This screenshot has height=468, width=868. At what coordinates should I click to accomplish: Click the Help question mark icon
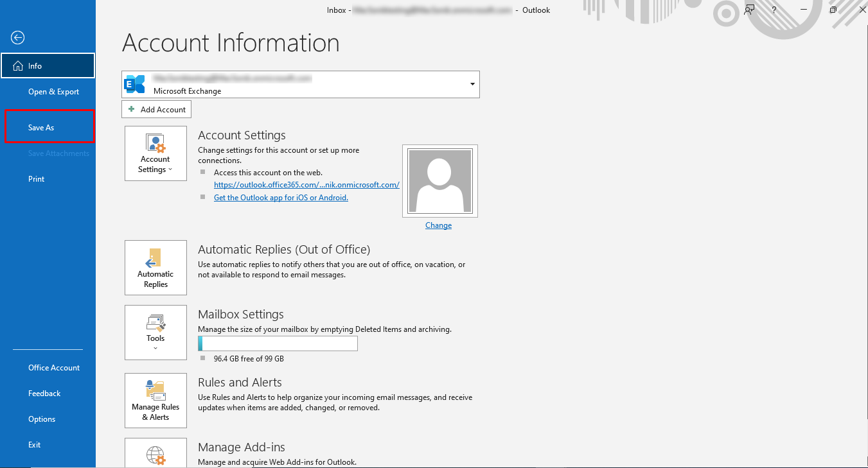coord(775,10)
